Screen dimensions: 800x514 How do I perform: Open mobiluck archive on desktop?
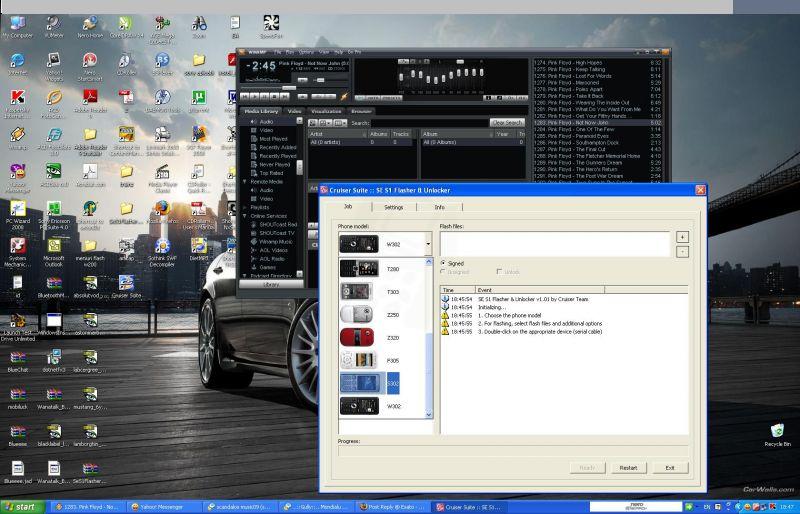17,398
